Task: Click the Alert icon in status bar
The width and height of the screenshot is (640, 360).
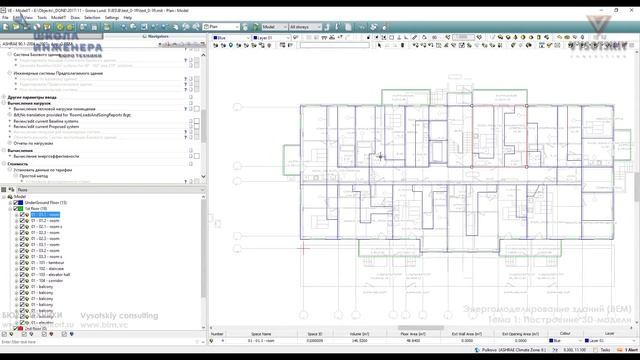Action: pos(620,350)
